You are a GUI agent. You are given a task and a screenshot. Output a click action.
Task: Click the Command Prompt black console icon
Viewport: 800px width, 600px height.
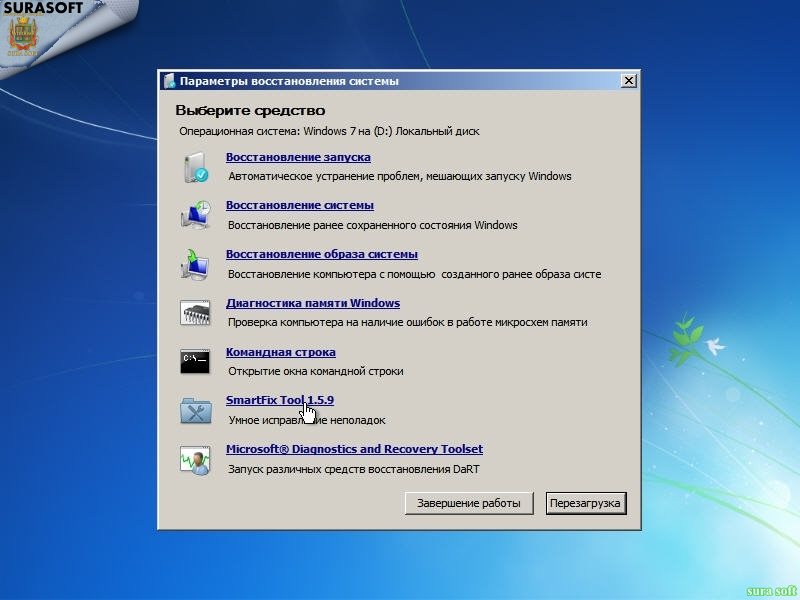point(195,361)
